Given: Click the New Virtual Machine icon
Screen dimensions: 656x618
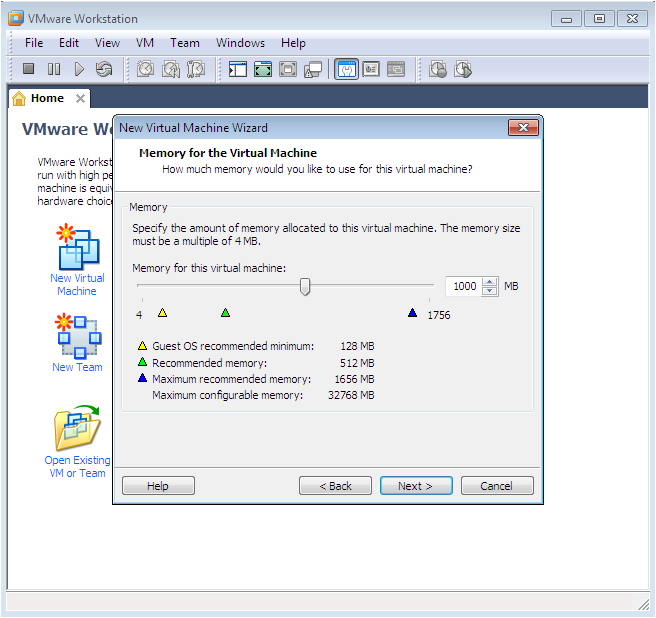Looking at the screenshot, I should 78,247.
